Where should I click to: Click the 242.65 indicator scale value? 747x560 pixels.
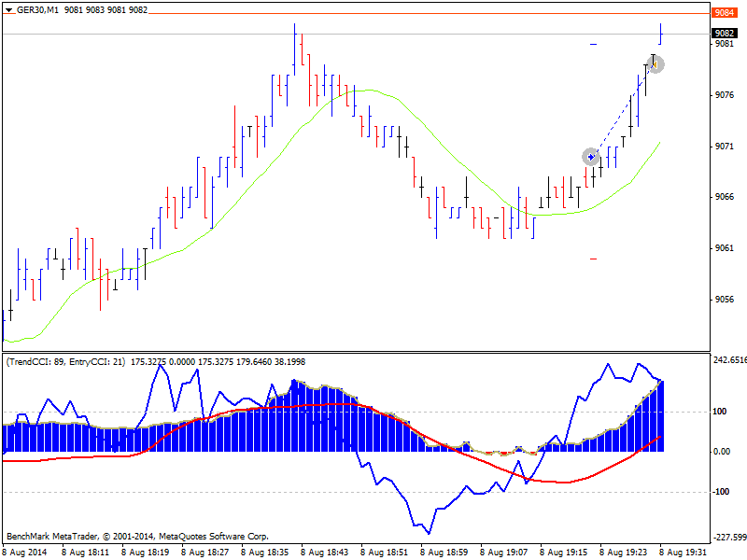coord(730,360)
